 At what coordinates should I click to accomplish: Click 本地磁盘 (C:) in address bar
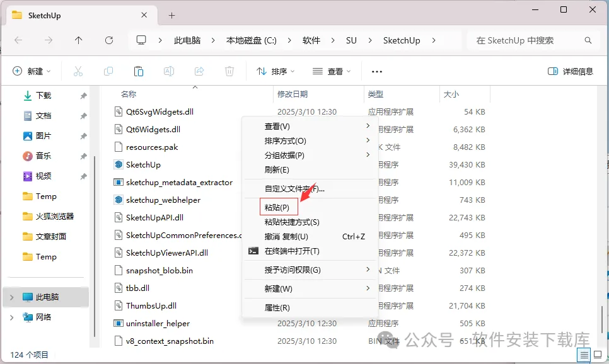[252, 40]
